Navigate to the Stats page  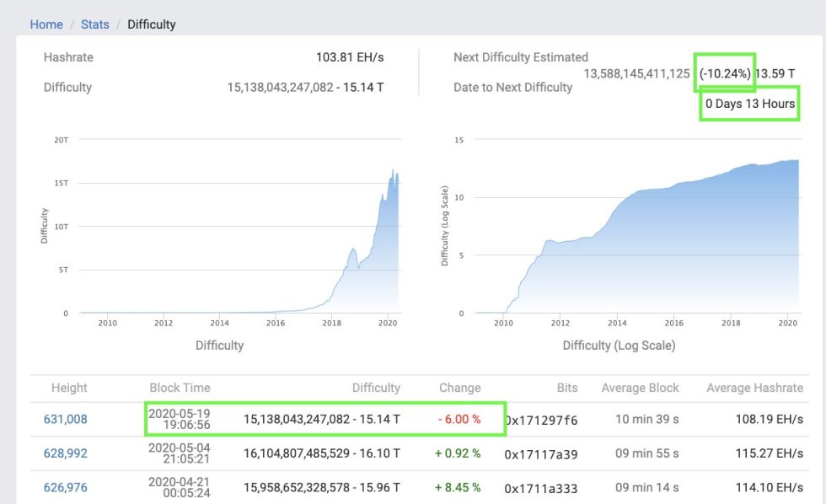tap(94, 24)
